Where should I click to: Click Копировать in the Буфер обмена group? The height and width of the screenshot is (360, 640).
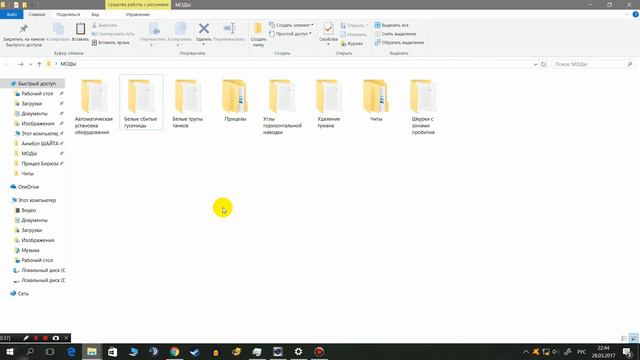tap(58, 32)
